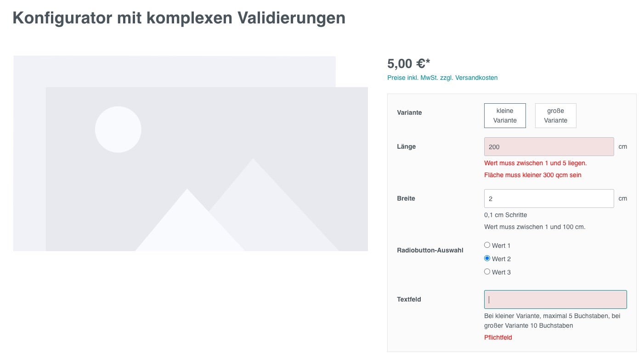Click the "Variante" field label
Image resolution: width=644 pixels, height=358 pixels.
[x=409, y=112]
